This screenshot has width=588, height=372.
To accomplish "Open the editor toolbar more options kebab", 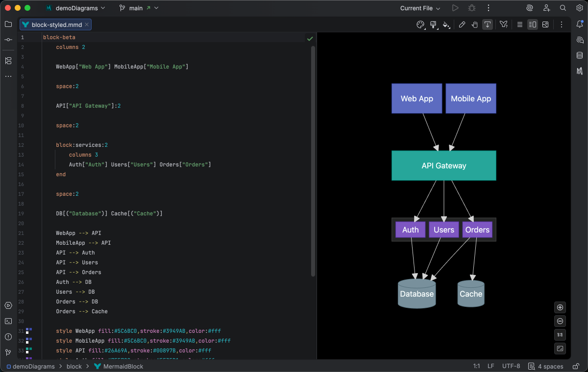I will coord(562,24).
